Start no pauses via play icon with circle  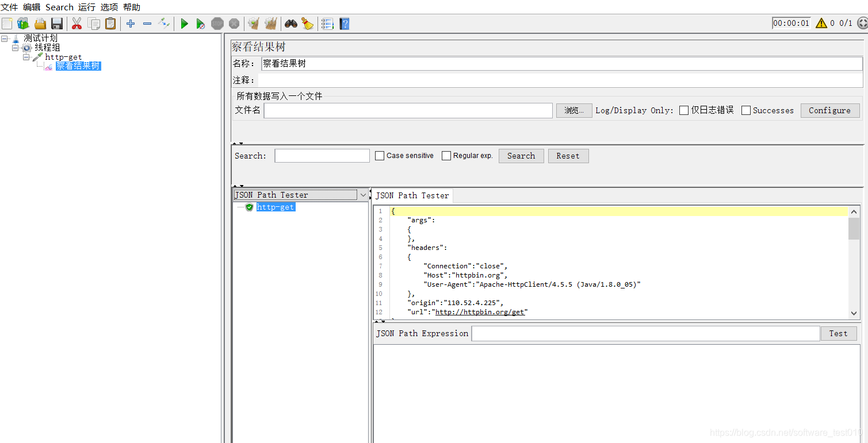click(x=200, y=24)
